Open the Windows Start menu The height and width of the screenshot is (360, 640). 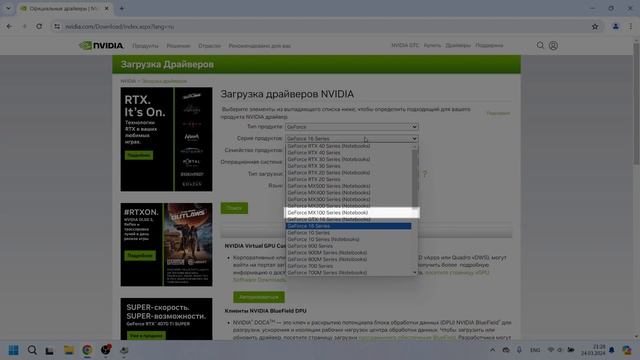pyautogui.click(x=13, y=350)
